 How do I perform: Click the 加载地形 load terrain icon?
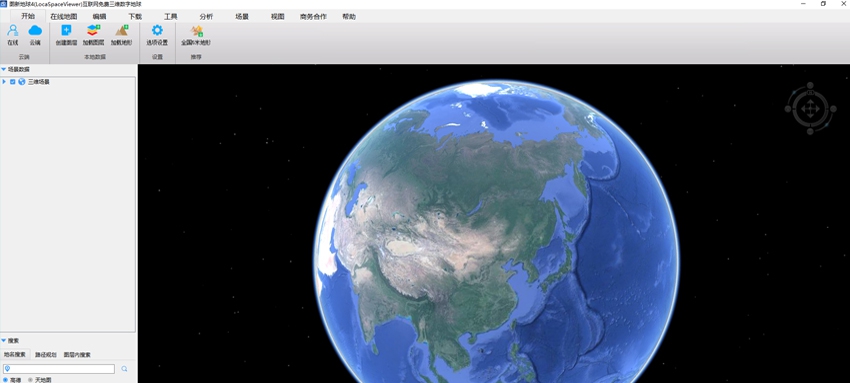click(x=121, y=30)
